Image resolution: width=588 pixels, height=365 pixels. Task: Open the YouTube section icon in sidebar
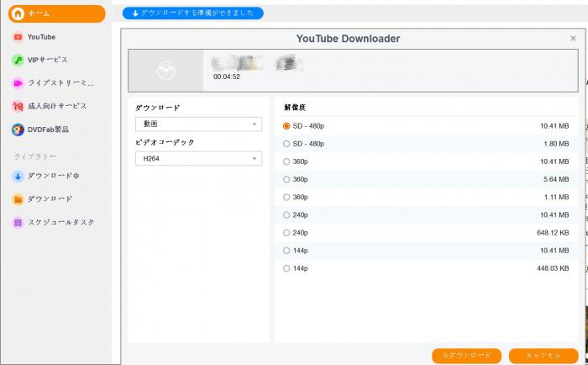point(18,37)
